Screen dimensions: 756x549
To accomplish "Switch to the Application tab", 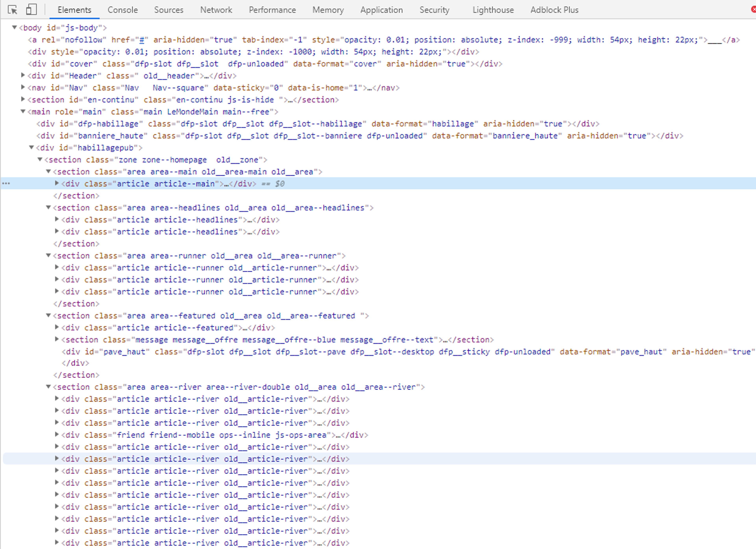I will [x=381, y=10].
